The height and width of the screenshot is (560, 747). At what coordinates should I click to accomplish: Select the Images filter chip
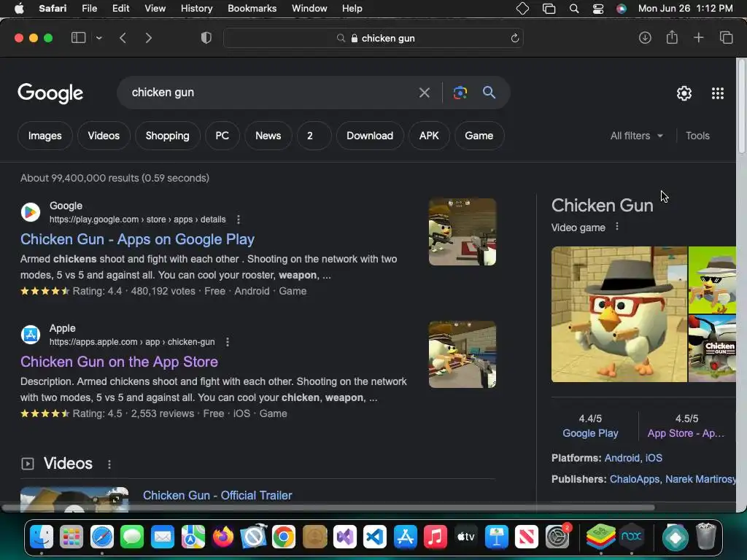click(x=44, y=136)
